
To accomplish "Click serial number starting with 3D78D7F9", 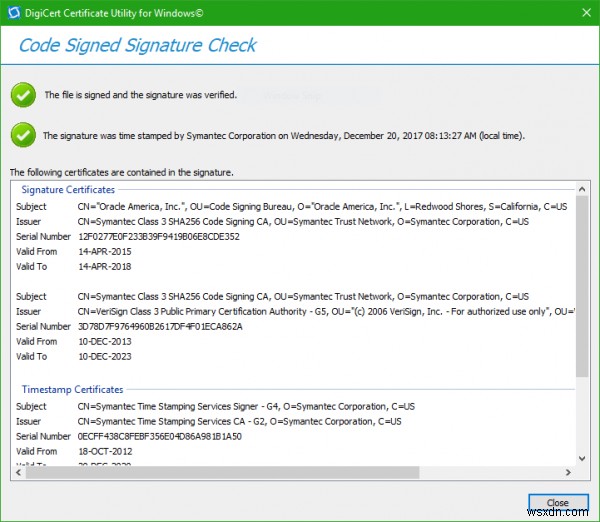I will click(x=160, y=326).
